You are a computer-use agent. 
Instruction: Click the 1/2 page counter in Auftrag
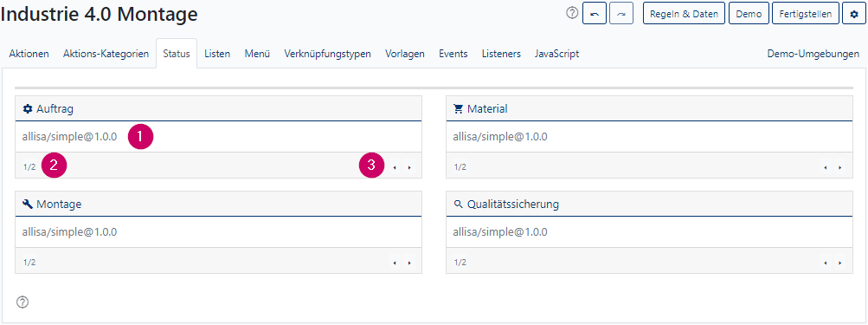coord(29,167)
